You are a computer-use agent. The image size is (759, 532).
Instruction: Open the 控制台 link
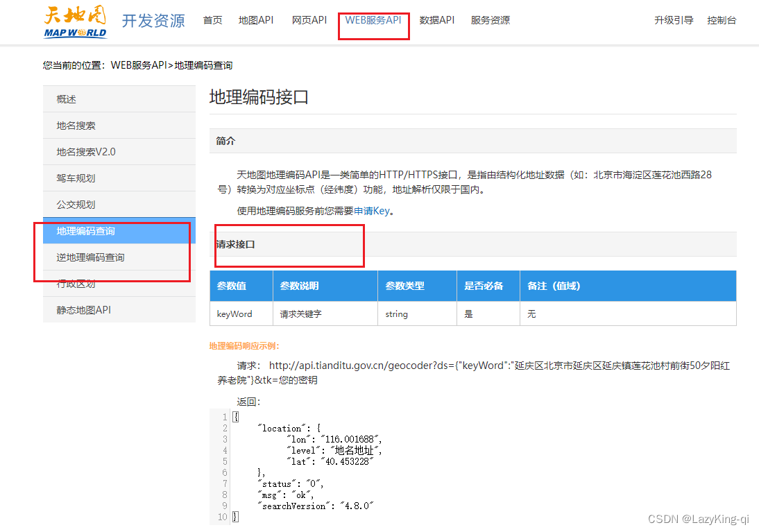click(x=722, y=20)
